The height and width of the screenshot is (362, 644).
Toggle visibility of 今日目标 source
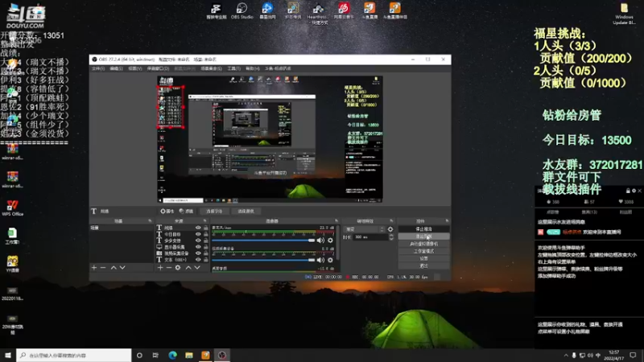coord(198,234)
